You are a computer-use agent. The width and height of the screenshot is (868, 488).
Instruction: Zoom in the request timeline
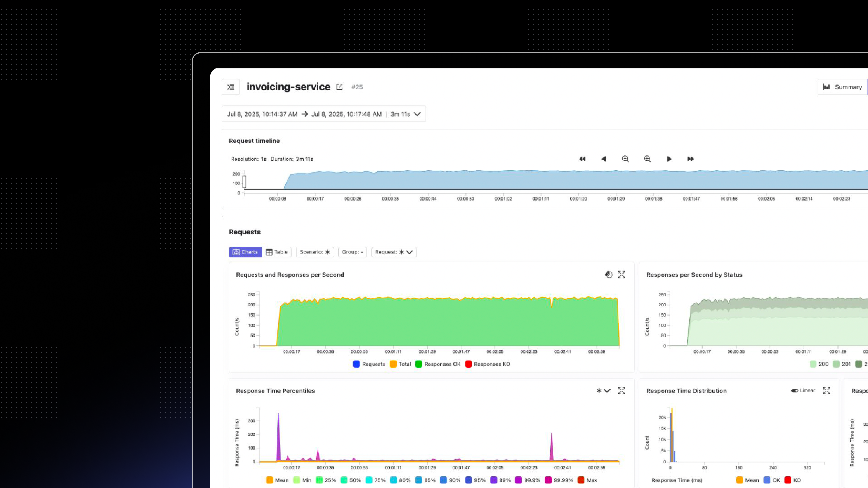pos(647,159)
